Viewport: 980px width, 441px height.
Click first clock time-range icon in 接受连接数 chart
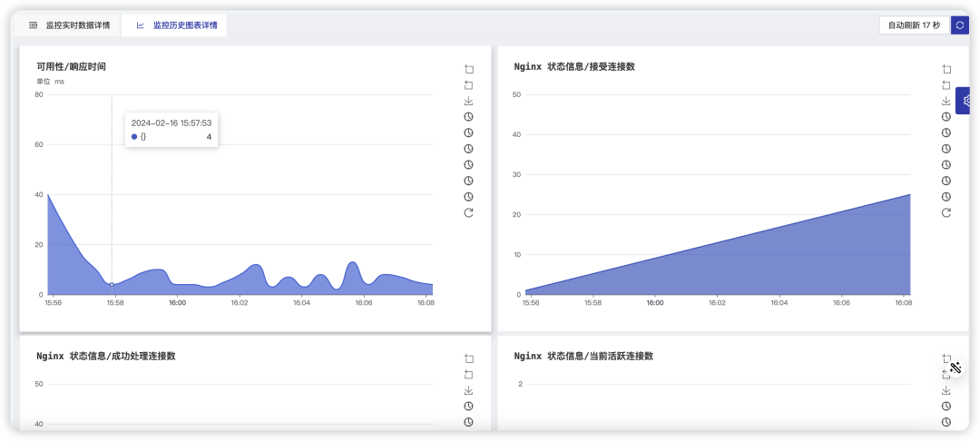click(x=946, y=117)
